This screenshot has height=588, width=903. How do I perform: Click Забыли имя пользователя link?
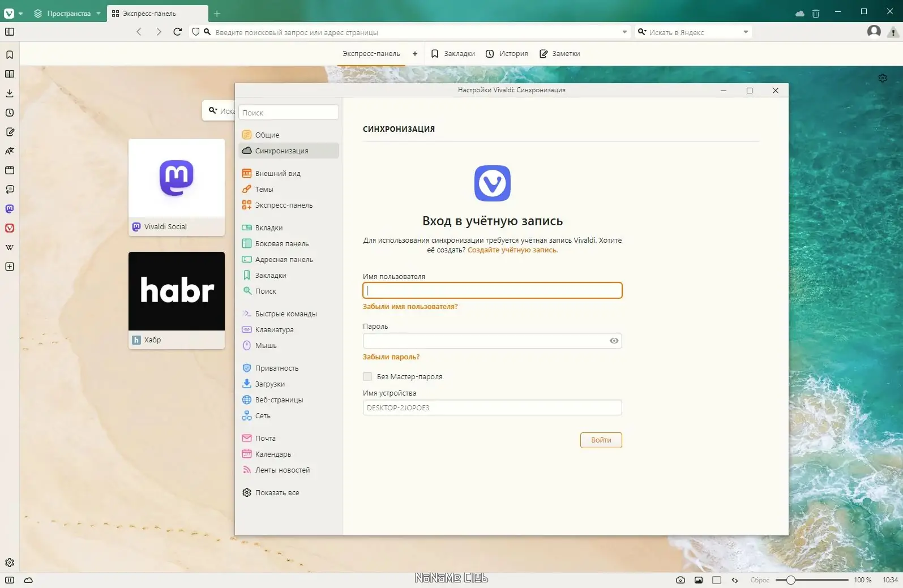click(410, 307)
